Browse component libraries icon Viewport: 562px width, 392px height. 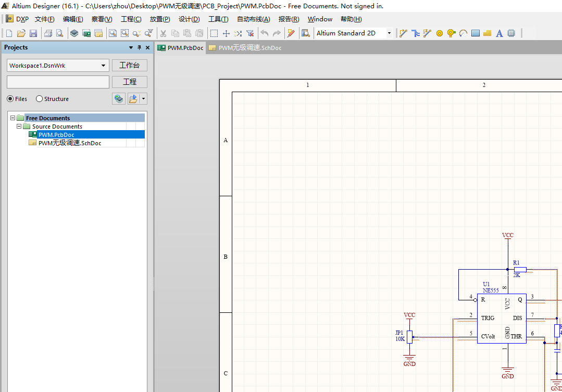[x=305, y=33]
